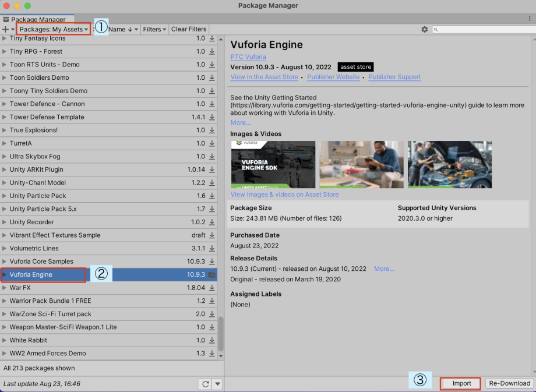Click the Vuforia Engine SDK thumbnail image

[x=273, y=164]
